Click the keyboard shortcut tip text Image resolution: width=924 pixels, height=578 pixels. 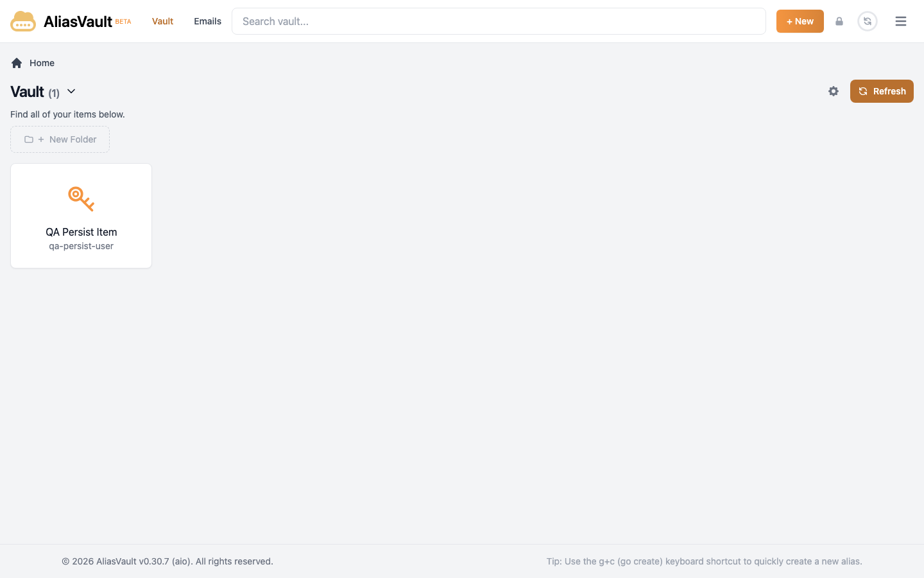[x=704, y=561]
